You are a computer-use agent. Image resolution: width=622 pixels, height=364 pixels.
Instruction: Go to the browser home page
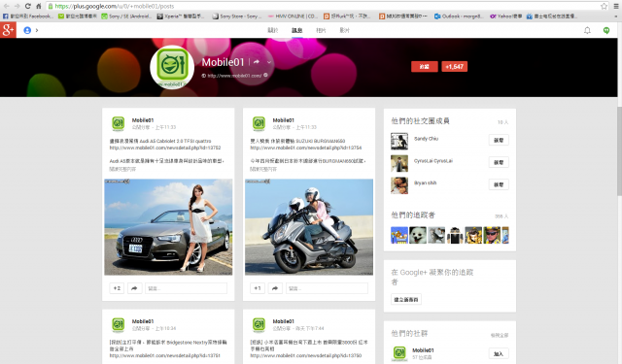(x=39, y=6)
